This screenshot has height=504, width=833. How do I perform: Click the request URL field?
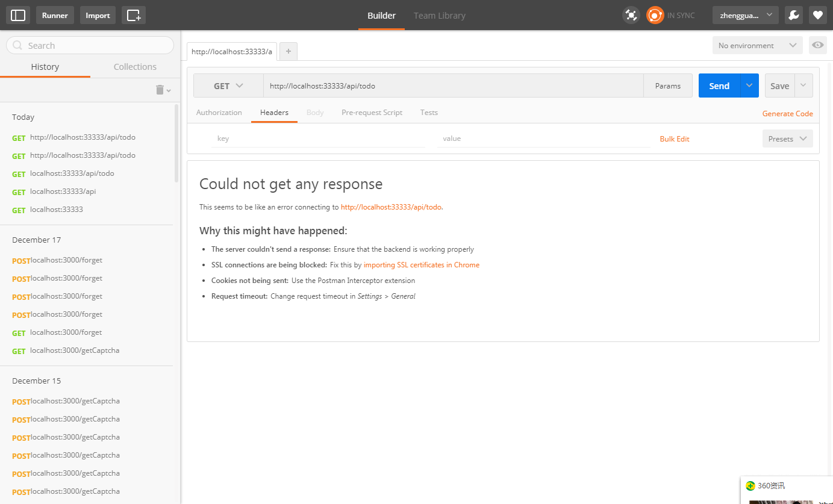coord(453,86)
